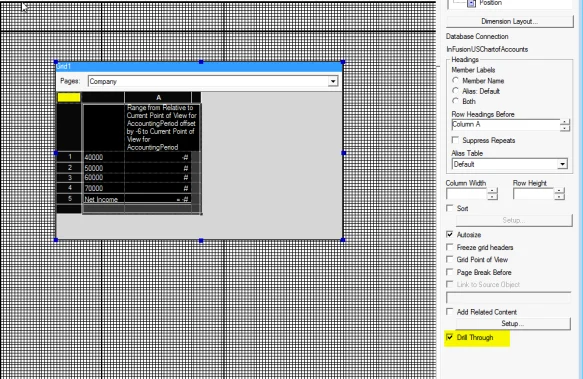Screen dimensions: 583x379
Task: Click the 70000 account cell
Action: (x=103, y=188)
